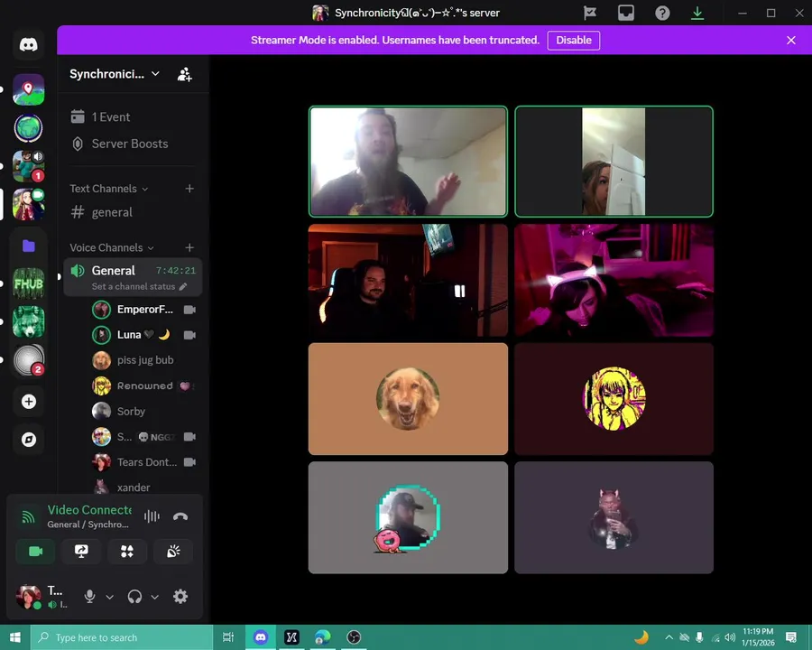Open the Inbox icon
The height and width of the screenshot is (650, 812).
(x=626, y=13)
